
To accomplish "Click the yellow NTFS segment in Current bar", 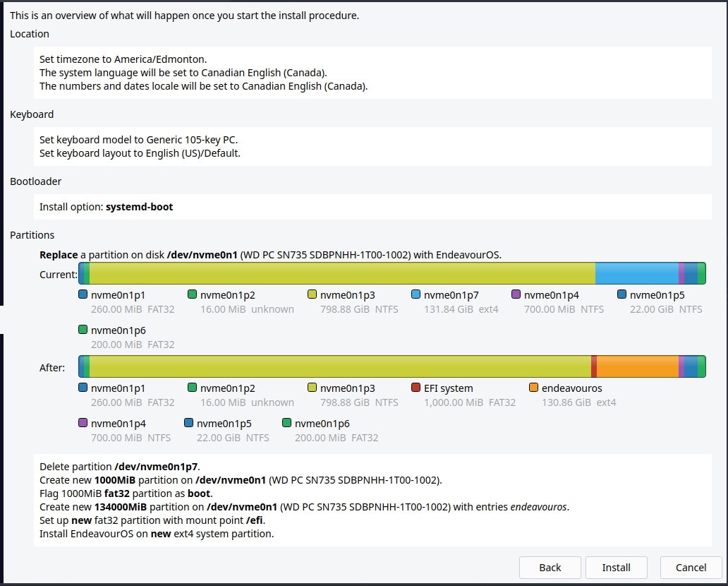I will click(x=343, y=273).
